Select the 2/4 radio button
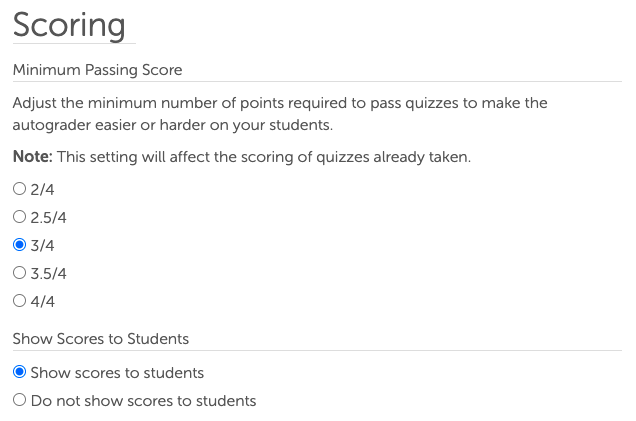This screenshot has width=636, height=421. 19,189
